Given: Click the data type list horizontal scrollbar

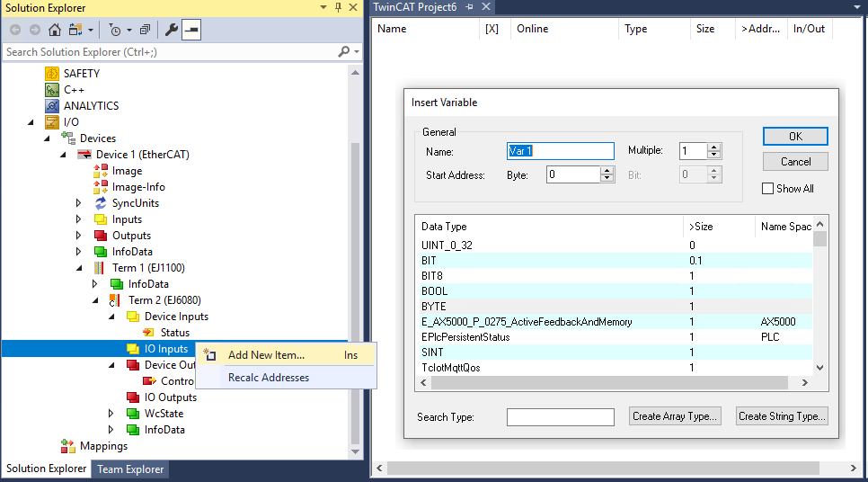Looking at the screenshot, I should 609,382.
